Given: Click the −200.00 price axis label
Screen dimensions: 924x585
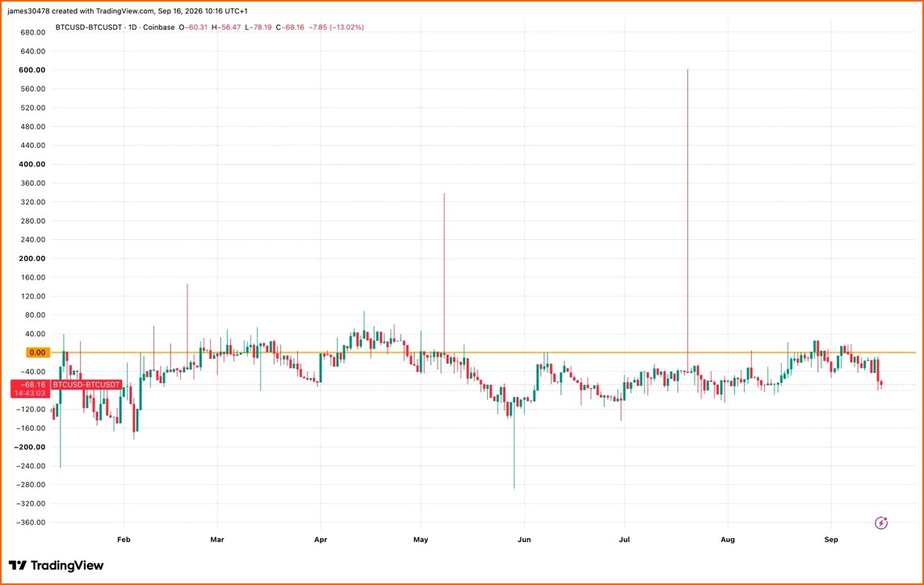Looking at the screenshot, I should [x=30, y=447].
